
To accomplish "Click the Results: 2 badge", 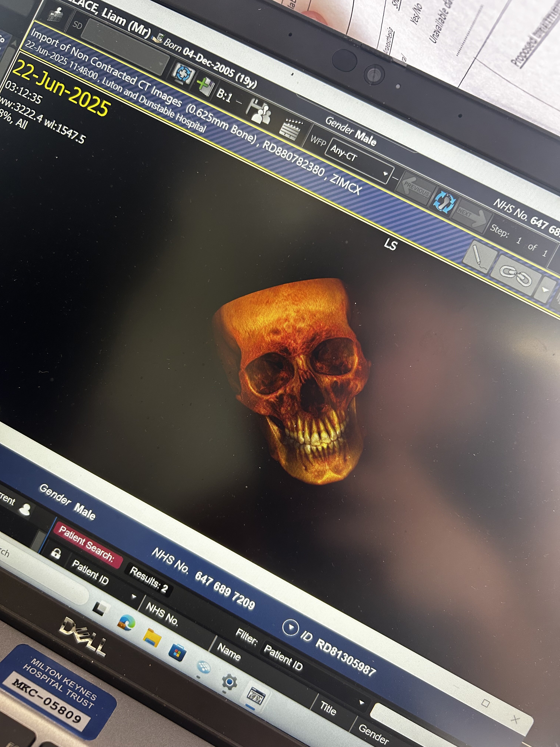I will coord(149,580).
